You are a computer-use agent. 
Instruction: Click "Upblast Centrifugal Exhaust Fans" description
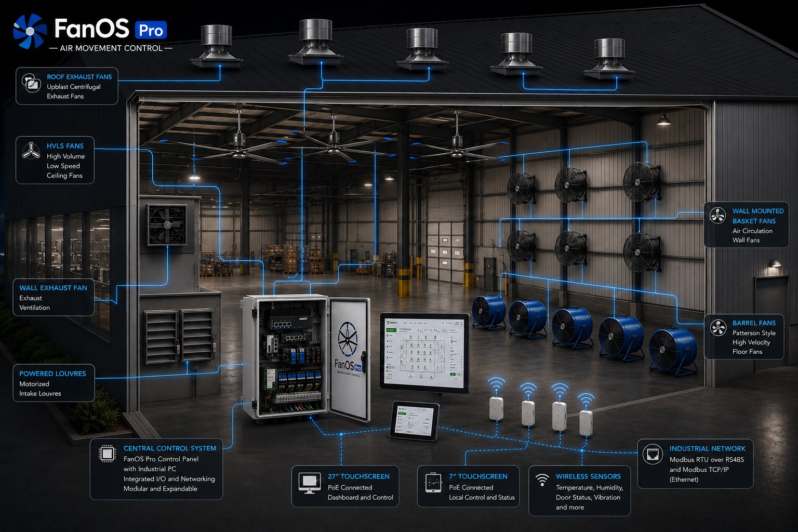tap(73, 91)
